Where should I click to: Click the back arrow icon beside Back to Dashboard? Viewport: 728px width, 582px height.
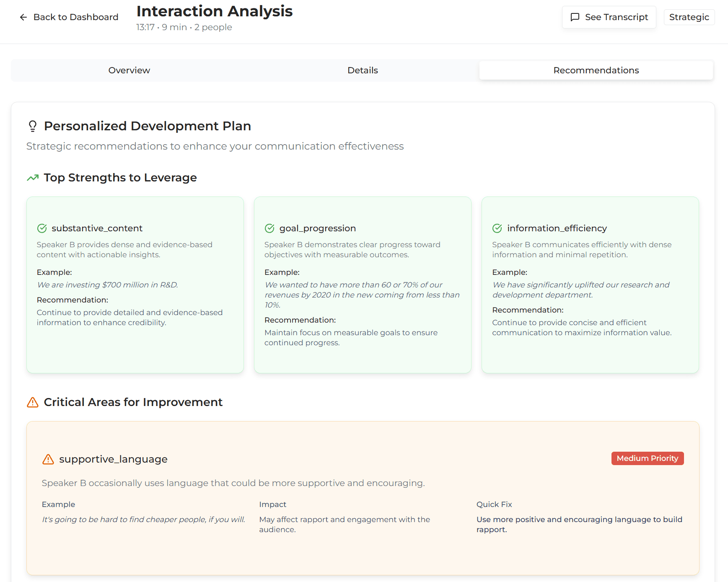coord(23,17)
